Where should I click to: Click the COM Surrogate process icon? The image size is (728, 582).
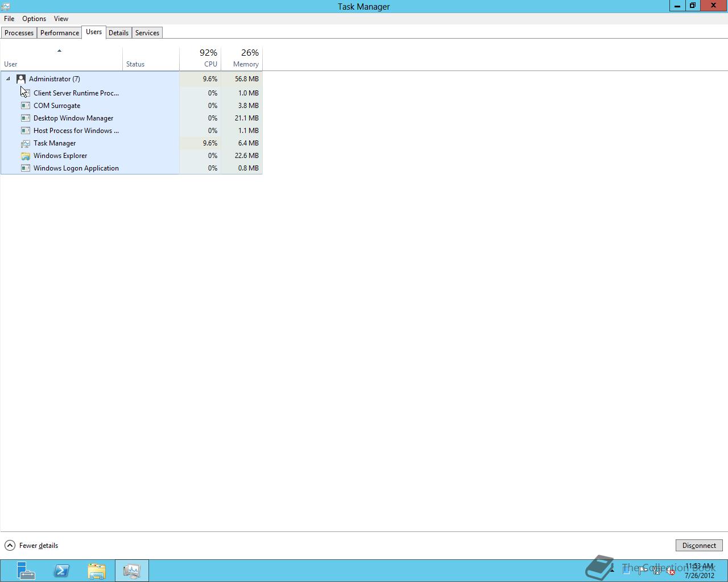pos(26,106)
